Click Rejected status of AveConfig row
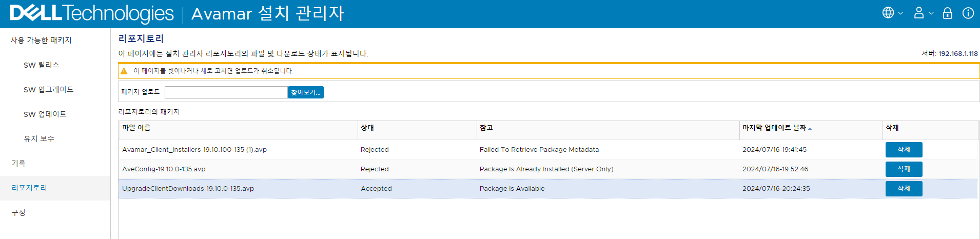Image resolution: width=980 pixels, height=239 pixels. [x=375, y=169]
